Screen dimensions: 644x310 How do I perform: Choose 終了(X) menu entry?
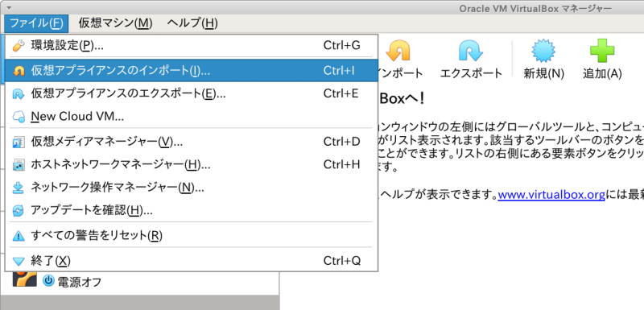click(x=192, y=261)
